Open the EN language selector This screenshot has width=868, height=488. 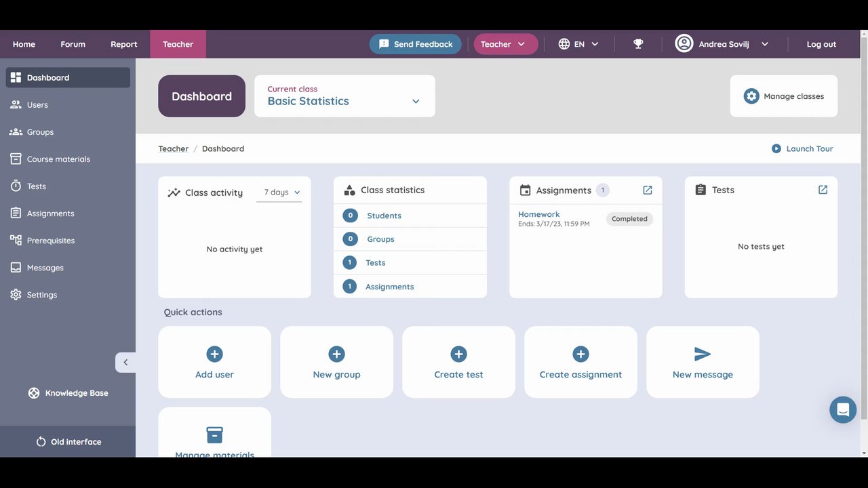pos(578,44)
